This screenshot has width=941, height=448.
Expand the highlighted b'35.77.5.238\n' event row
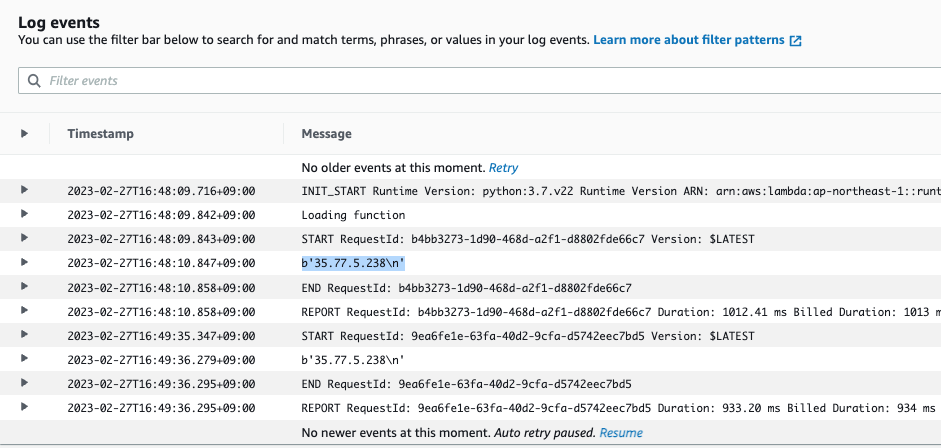[x=24, y=262]
